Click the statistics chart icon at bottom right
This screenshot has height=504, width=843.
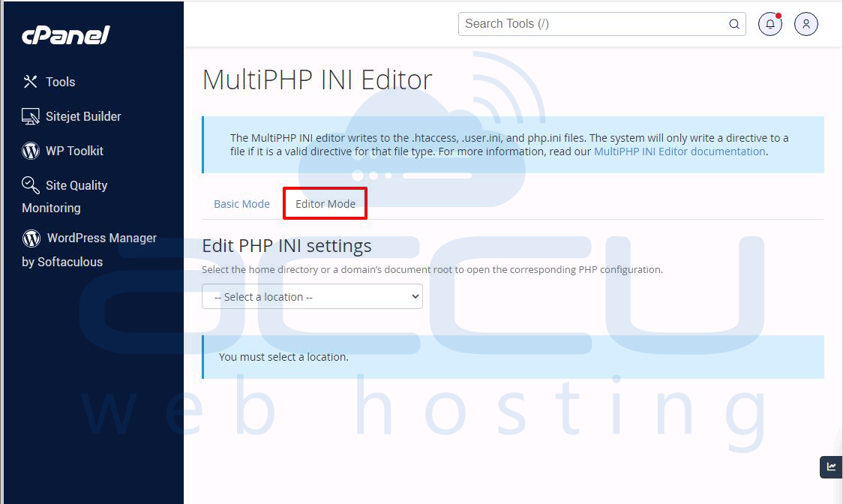(831, 467)
